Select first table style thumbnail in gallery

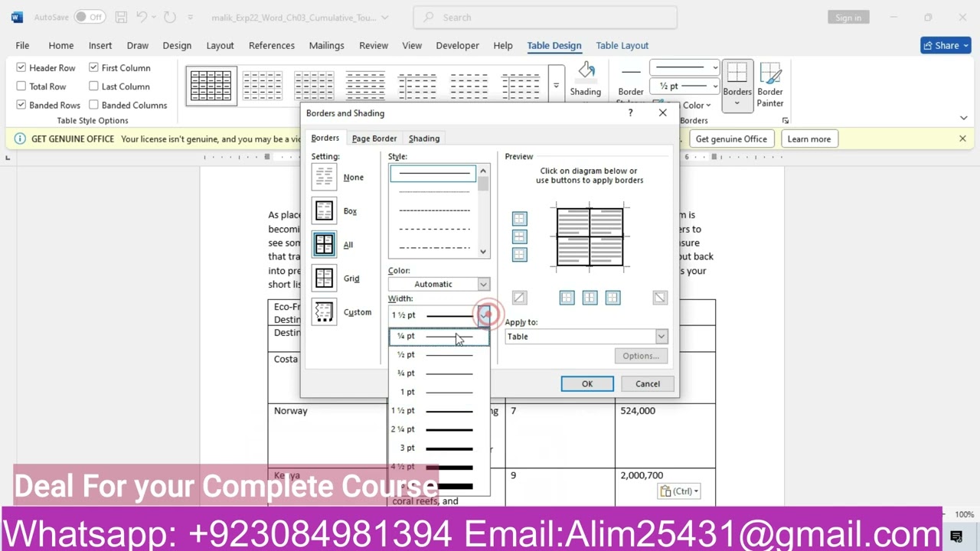click(x=211, y=86)
